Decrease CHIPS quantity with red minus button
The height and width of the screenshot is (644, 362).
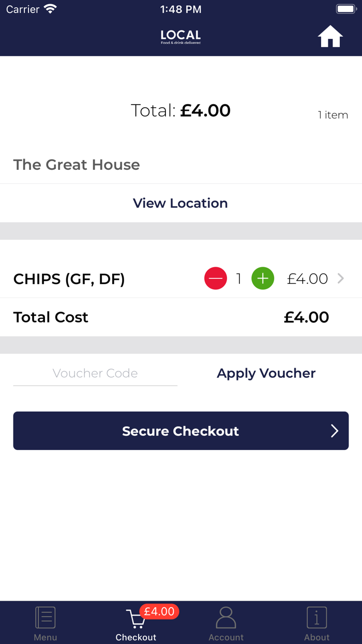(215, 278)
